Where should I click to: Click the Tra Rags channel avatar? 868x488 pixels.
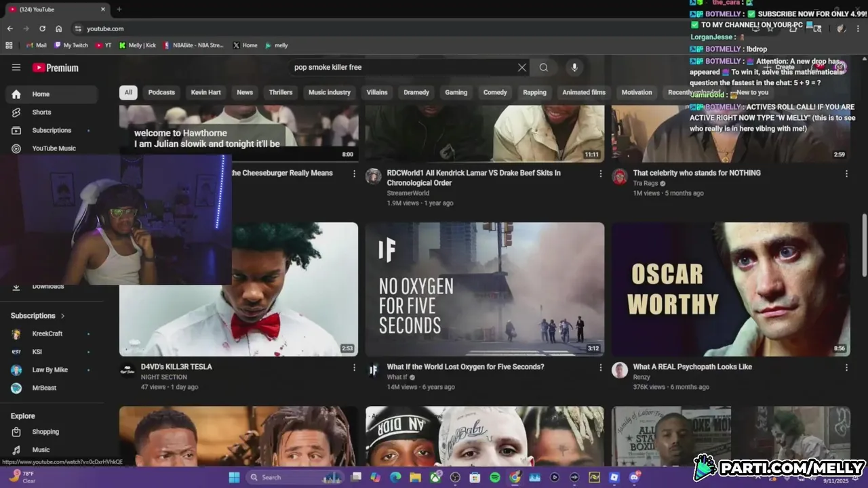click(x=620, y=176)
